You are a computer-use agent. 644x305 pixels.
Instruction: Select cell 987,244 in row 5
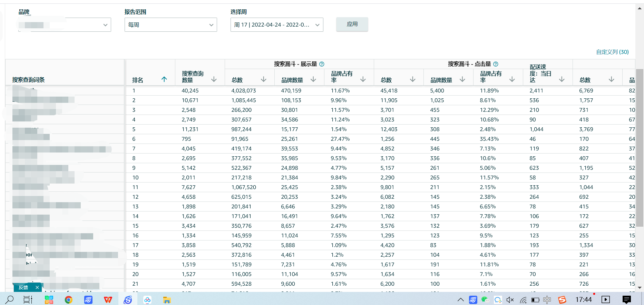click(x=241, y=129)
